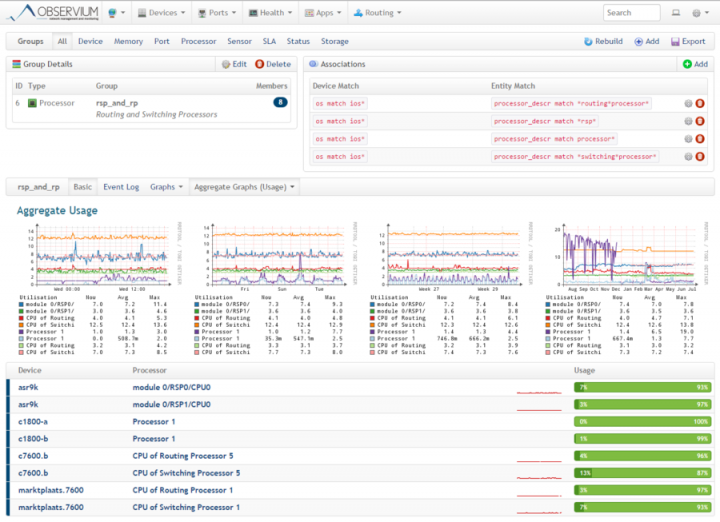
Task: Click gear icon for *rsp* association
Action: (x=688, y=121)
